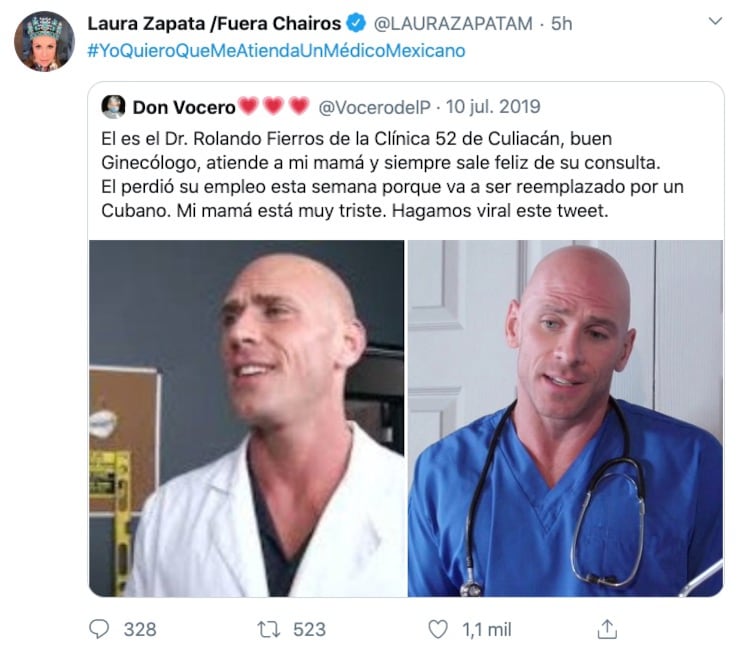Open the quoted tweet text body
741x650 pixels.
pos(392,174)
